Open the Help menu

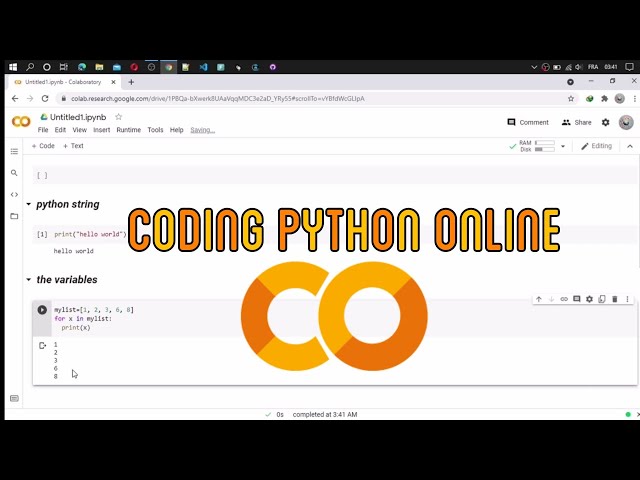click(176, 130)
